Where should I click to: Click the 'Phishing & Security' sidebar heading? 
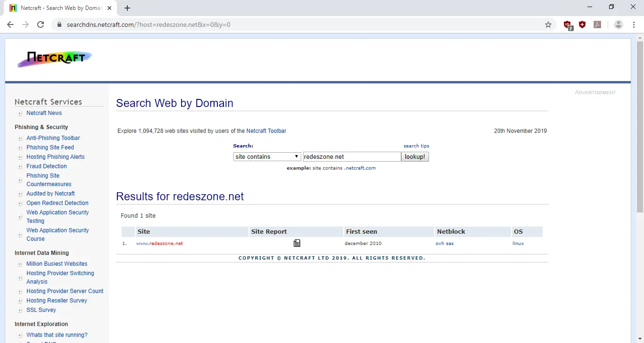41,127
